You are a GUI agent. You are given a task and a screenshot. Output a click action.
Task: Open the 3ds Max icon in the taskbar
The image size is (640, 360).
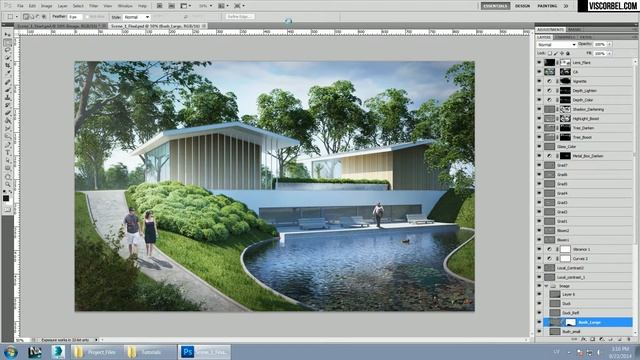[58, 352]
